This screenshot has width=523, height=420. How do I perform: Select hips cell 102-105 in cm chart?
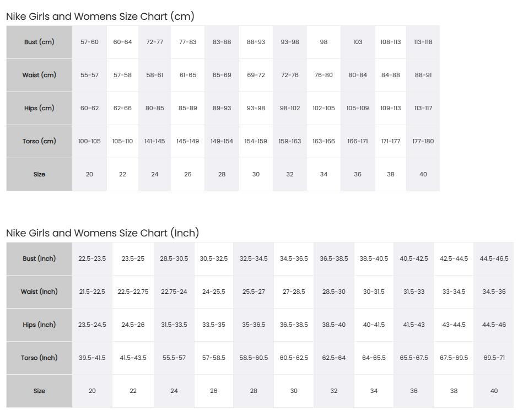click(x=323, y=108)
